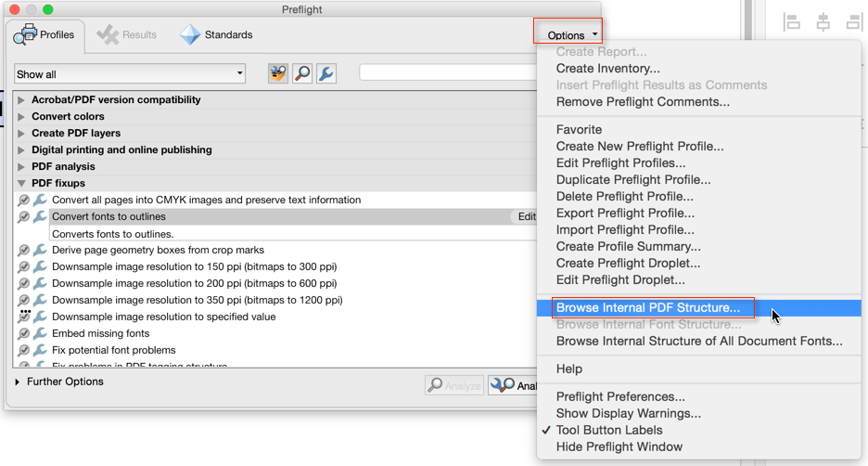Click the wrench icon beside Convert fonts to outlines
This screenshot has height=466, width=868.
(x=40, y=216)
